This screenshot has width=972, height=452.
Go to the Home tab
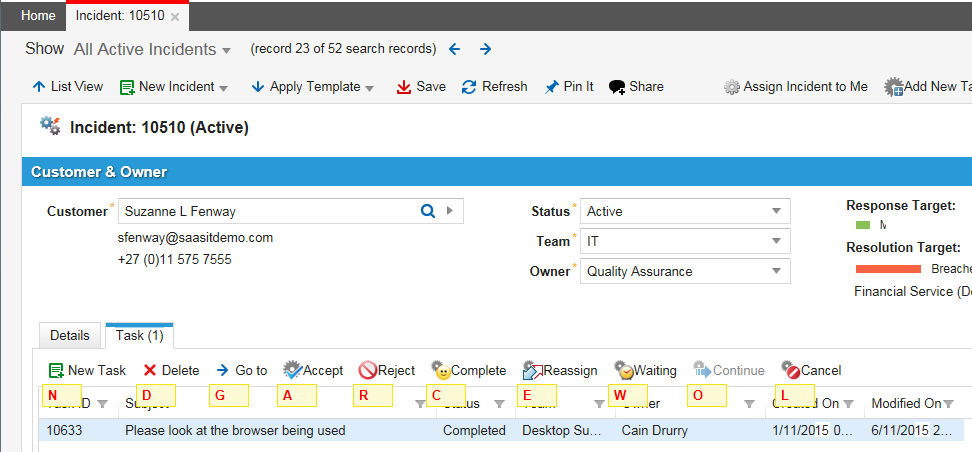tap(38, 16)
